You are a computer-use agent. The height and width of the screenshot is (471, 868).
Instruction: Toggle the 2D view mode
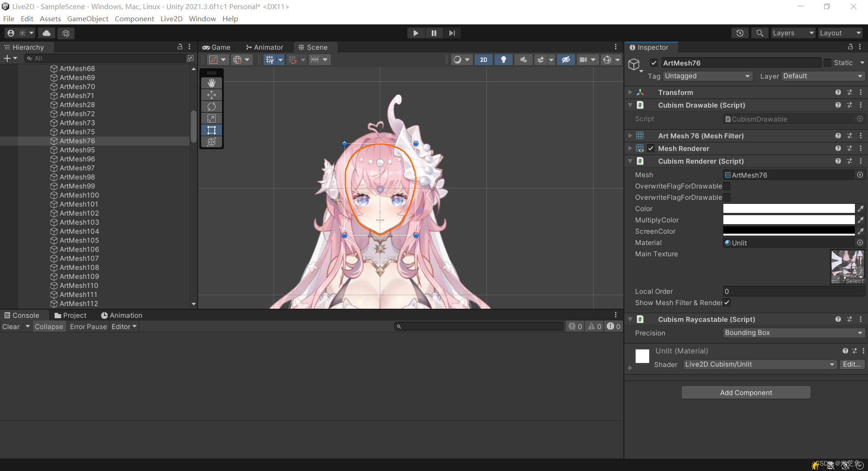(x=483, y=59)
